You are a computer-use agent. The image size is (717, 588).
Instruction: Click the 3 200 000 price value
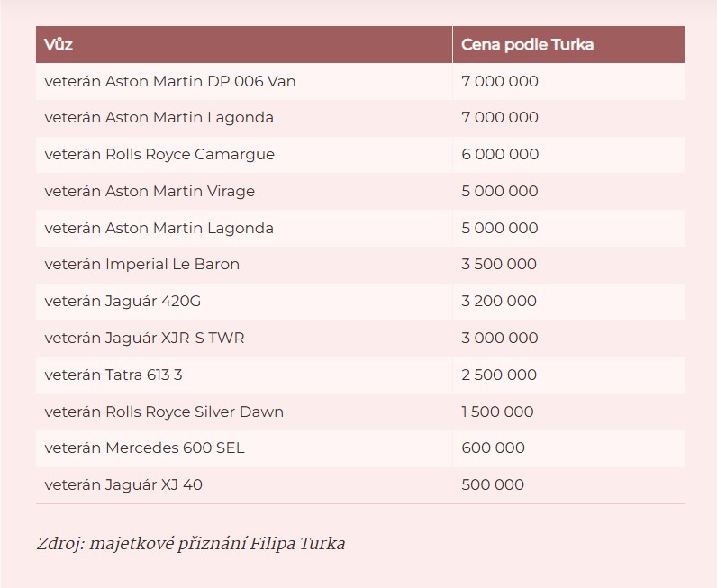499,301
